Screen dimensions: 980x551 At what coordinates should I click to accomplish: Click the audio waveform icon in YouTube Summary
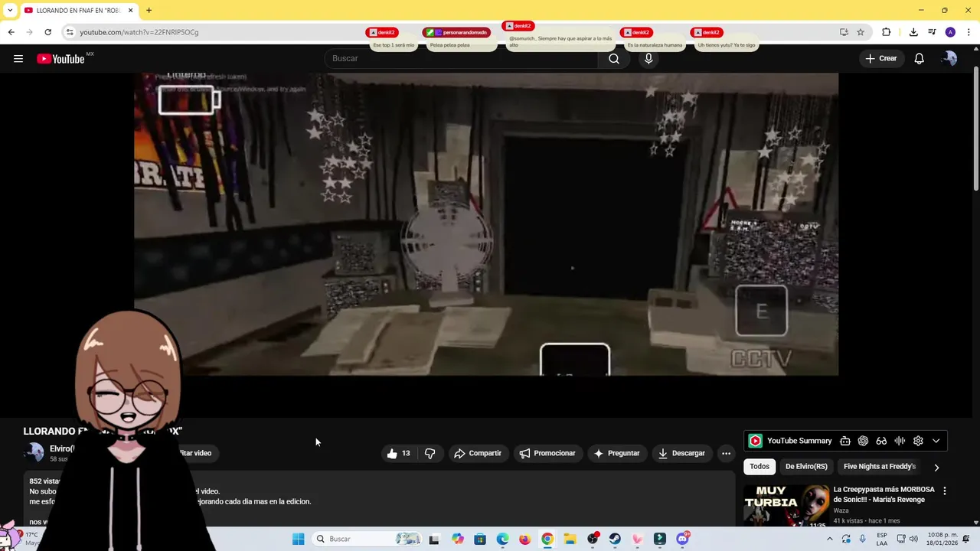click(x=900, y=441)
